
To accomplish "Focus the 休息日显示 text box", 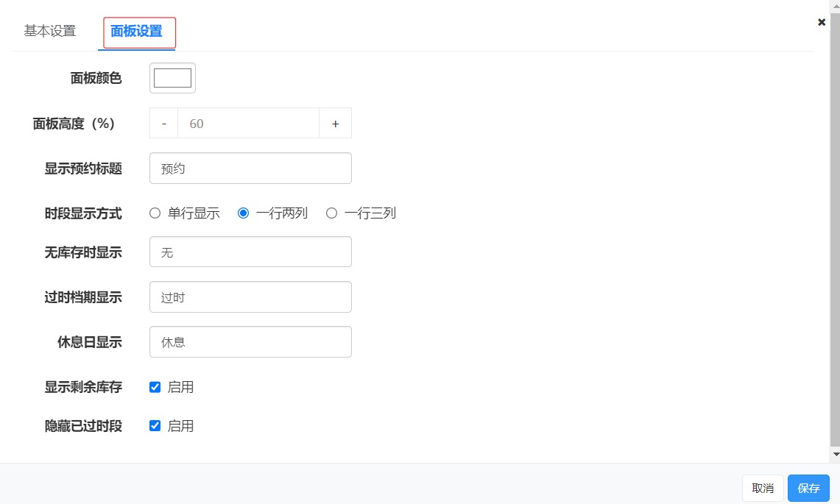I will tap(250, 342).
